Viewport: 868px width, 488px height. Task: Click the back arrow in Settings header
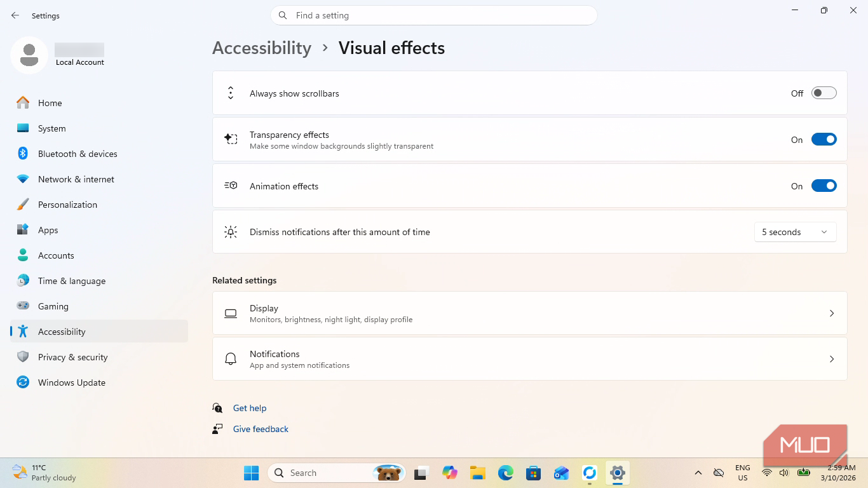click(15, 15)
